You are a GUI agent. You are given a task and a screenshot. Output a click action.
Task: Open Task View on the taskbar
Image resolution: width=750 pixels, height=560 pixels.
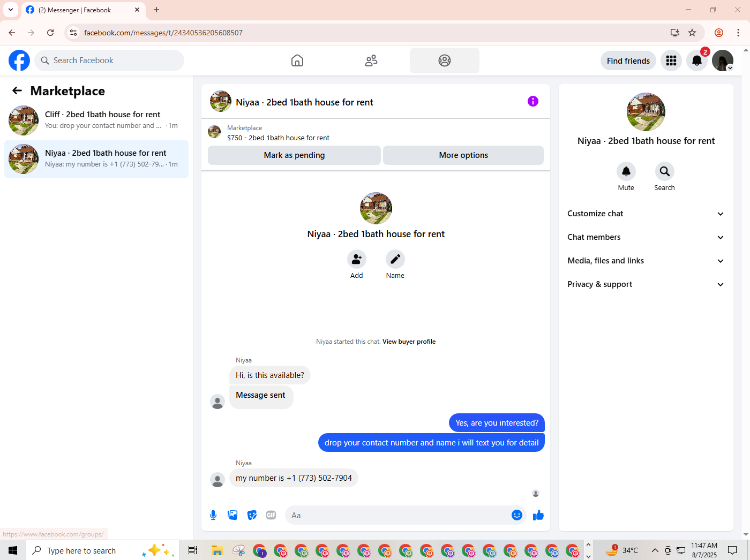click(193, 550)
